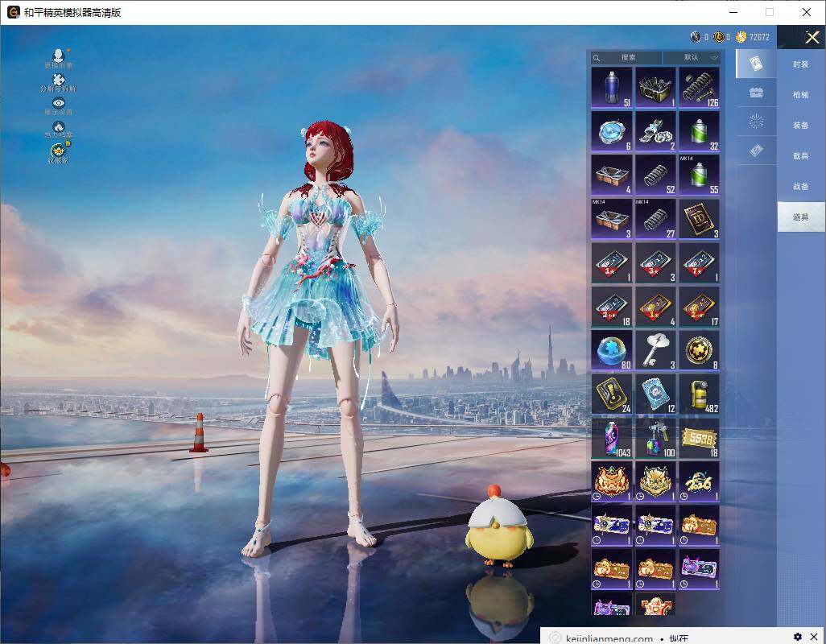Open the 默认 sort dropdown
Viewport: 826px width, 644px height.
[x=692, y=57]
